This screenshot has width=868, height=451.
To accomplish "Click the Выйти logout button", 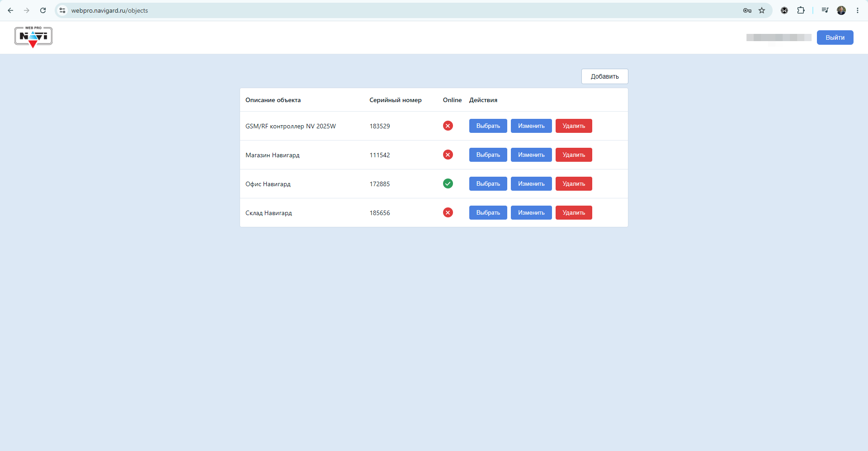I will [835, 38].
